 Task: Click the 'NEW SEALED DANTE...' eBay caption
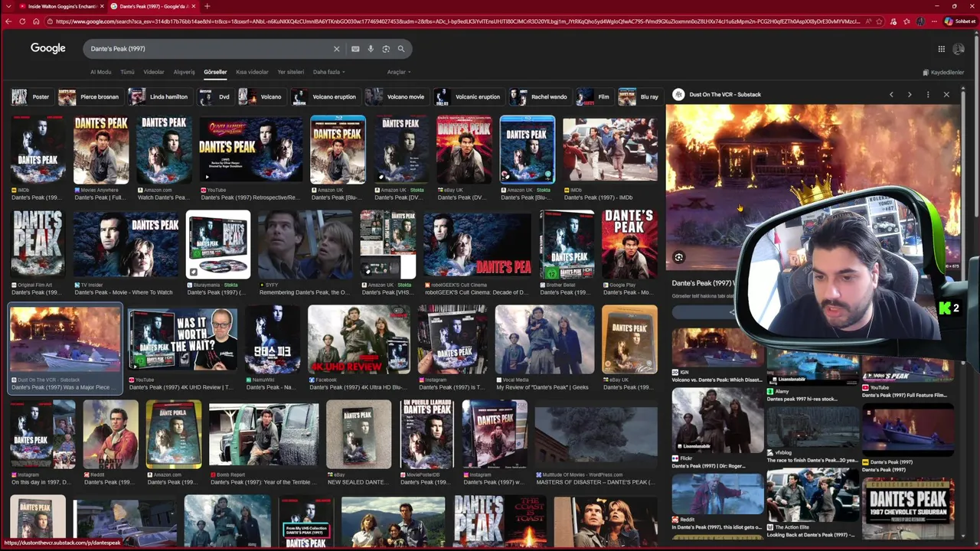click(358, 483)
